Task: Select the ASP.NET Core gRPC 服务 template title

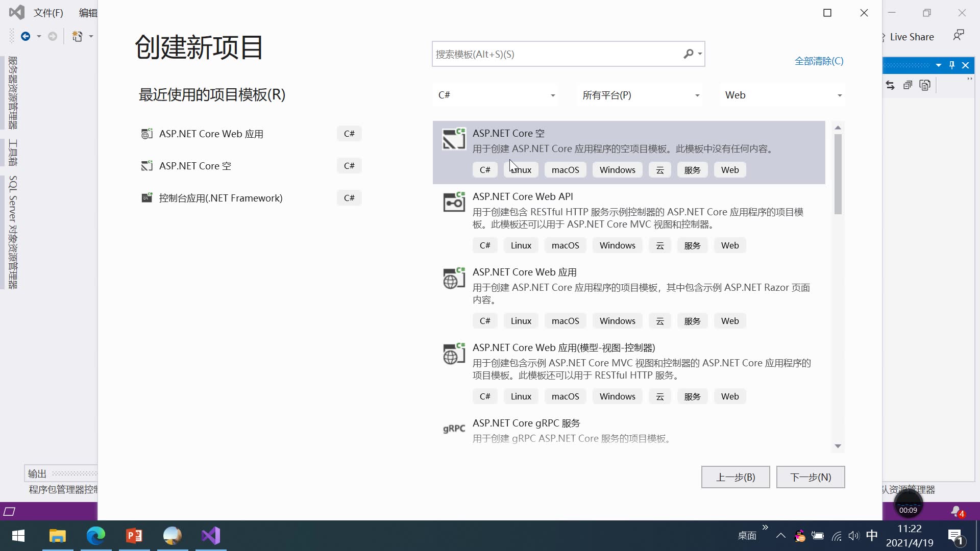Action: coord(526,423)
